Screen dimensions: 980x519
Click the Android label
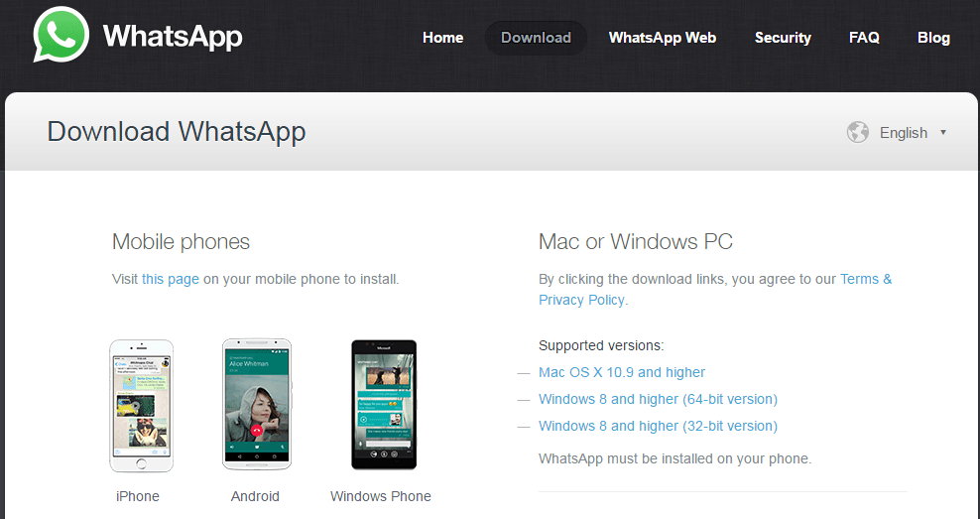(x=255, y=496)
